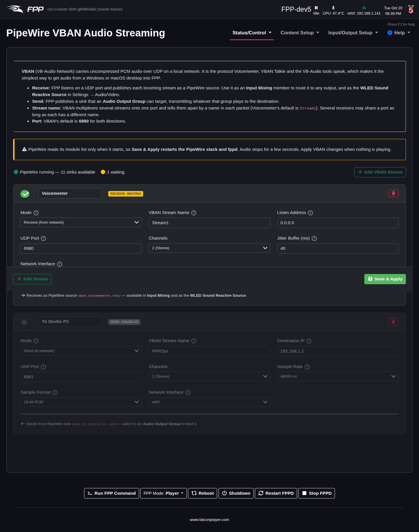Open help for To Studio PC Network Interface
Screen dimensions: 419x532
coord(188,393)
